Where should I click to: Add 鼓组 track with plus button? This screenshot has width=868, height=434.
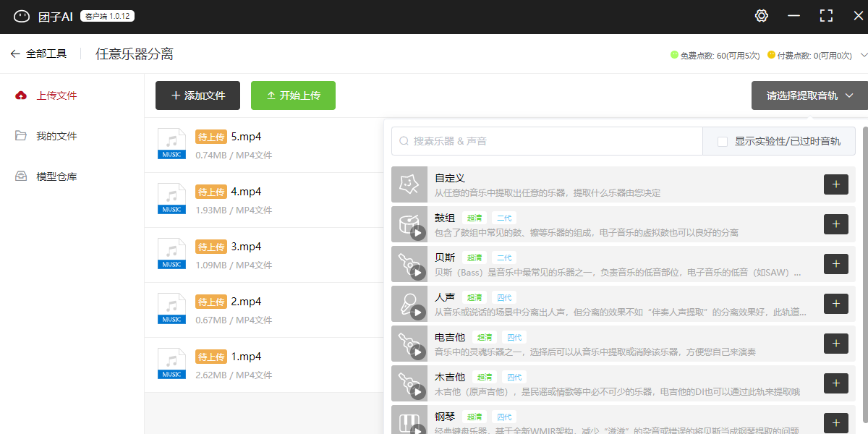(x=836, y=224)
